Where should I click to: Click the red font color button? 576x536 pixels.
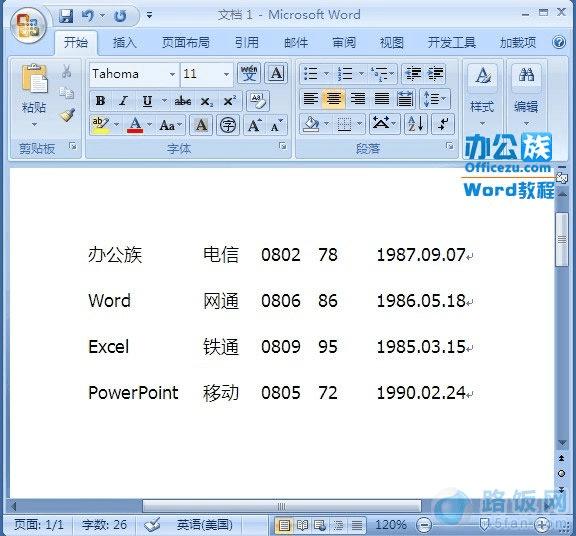point(135,125)
